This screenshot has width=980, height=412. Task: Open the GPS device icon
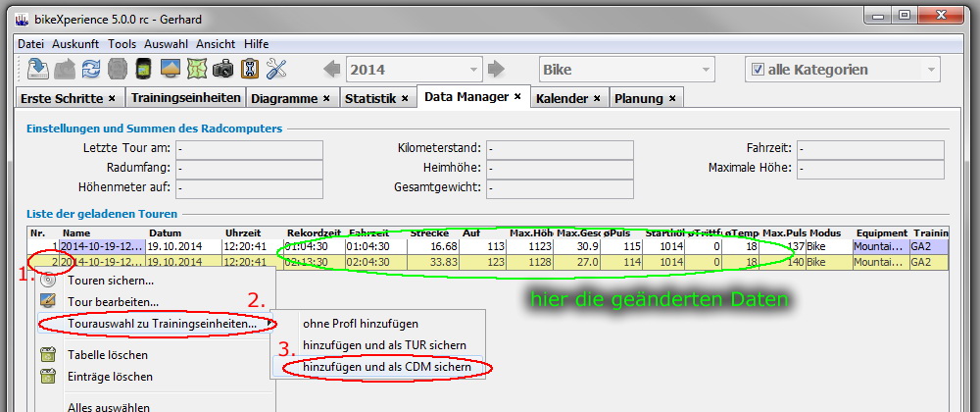point(143,69)
